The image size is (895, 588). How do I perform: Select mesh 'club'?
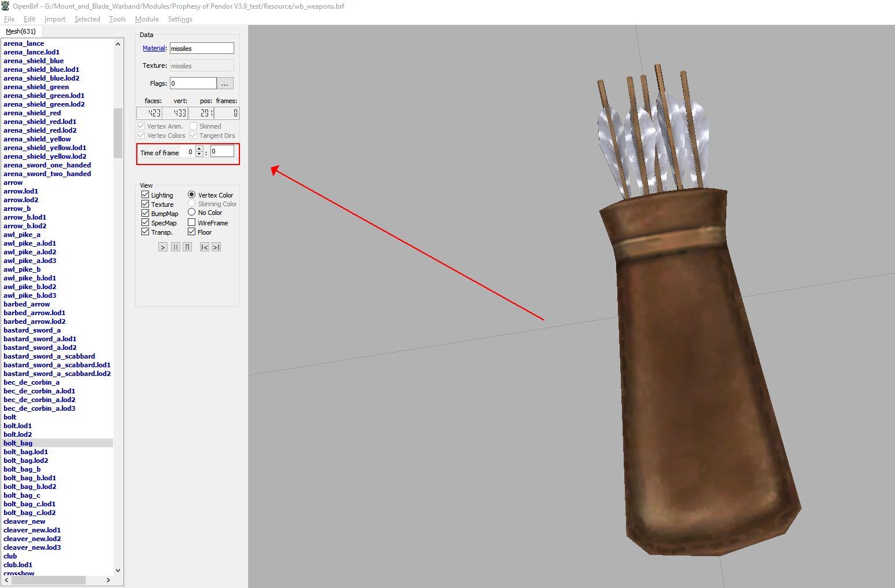10,556
